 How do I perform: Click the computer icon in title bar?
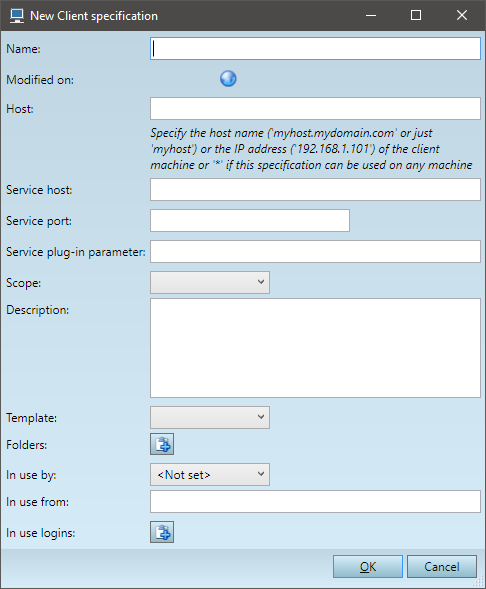tap(17, 16)
